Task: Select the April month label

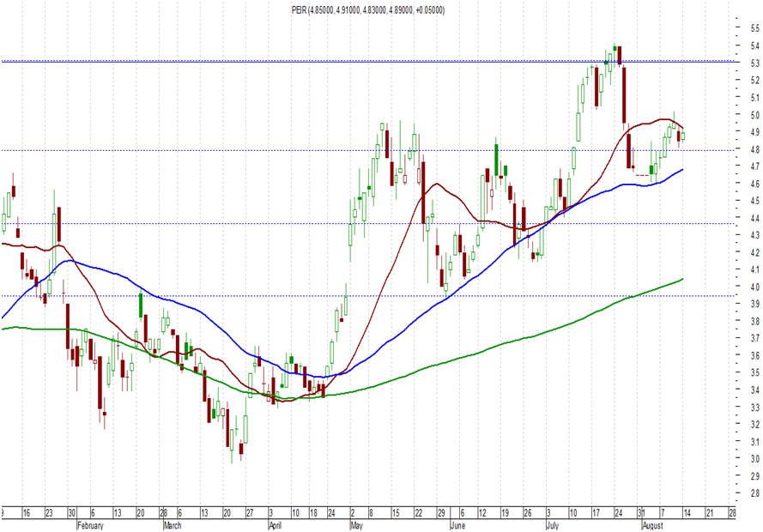Action: click(x=276, y=526)
